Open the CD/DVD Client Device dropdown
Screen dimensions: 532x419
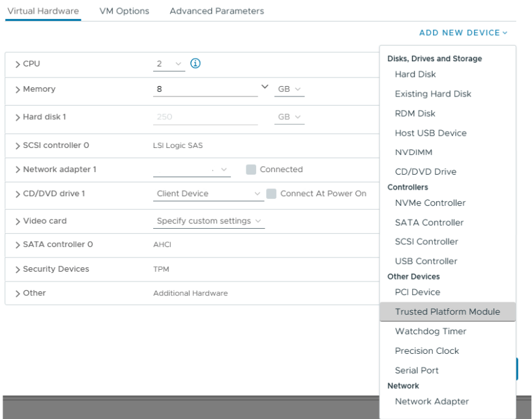[209, 194]
